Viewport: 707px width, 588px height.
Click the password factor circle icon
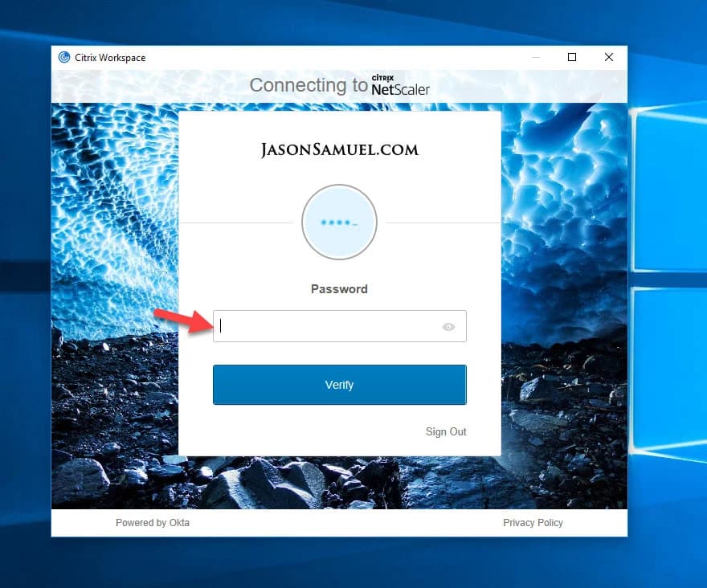pos(339,223)
